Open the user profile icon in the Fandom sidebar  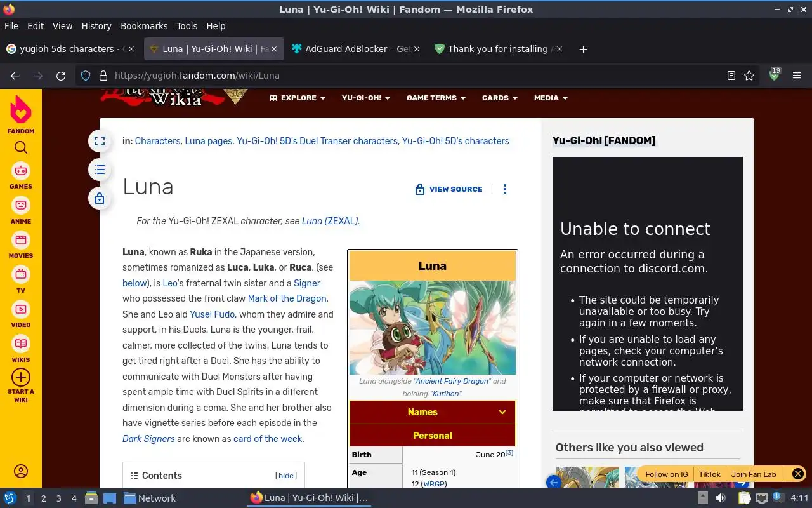[21, 471]
